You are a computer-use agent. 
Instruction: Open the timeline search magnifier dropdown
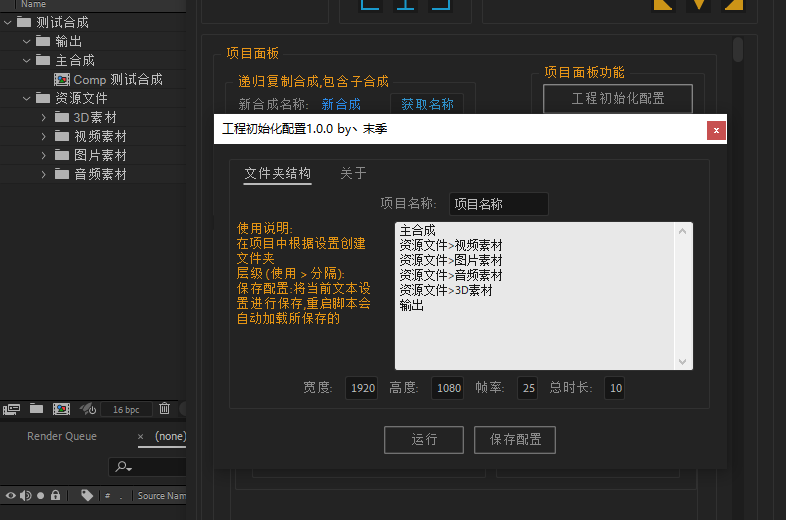click(124, 467)
